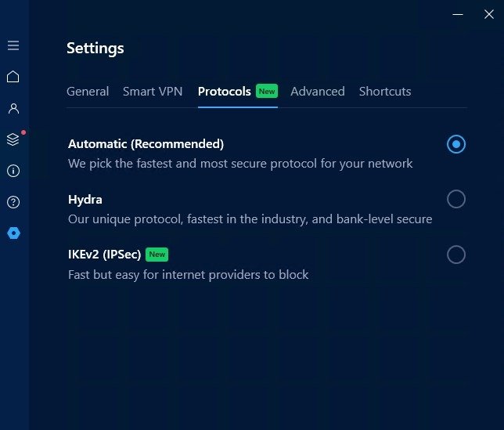Minimize the VPN window
Viewport: 504px width, 430px height.
click(458, 14)
